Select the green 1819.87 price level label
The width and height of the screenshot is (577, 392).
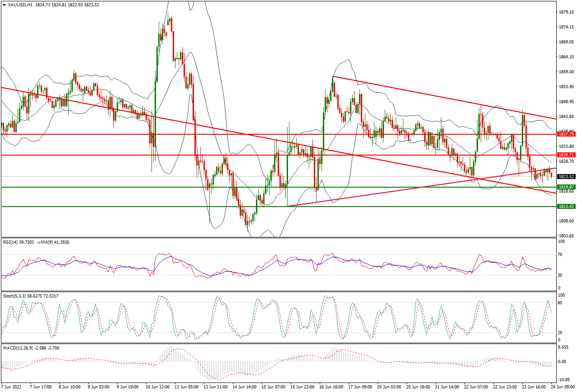pyautogui.click(x=566, y=187)
